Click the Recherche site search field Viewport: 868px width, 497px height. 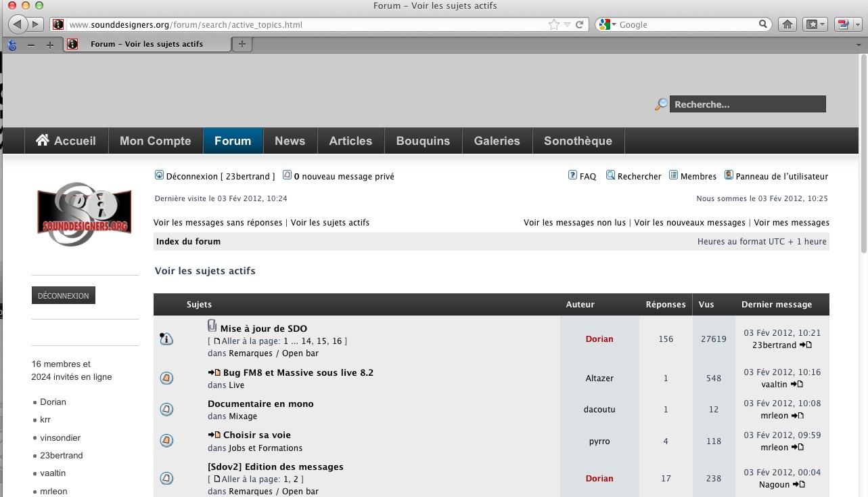(748, 104)
